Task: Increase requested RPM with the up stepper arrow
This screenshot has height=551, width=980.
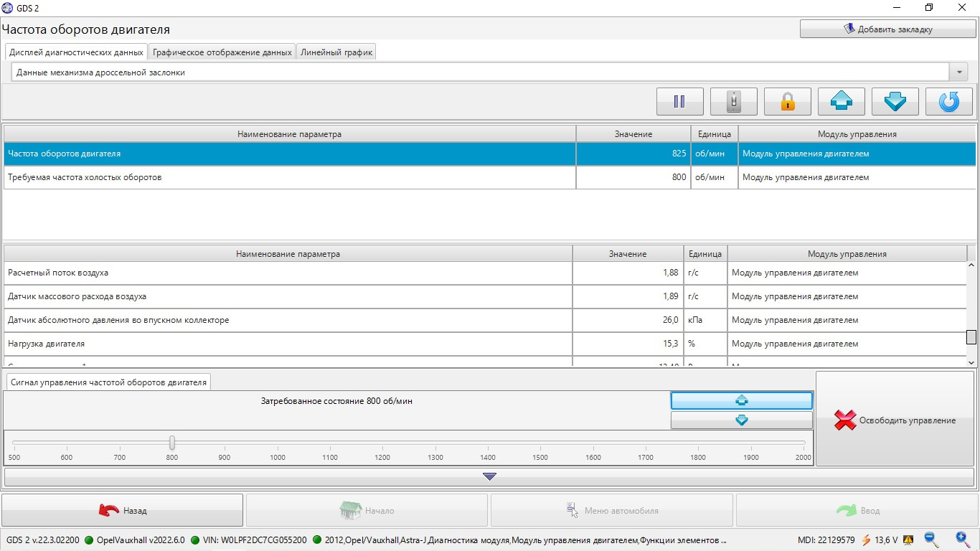Action: 742,400
